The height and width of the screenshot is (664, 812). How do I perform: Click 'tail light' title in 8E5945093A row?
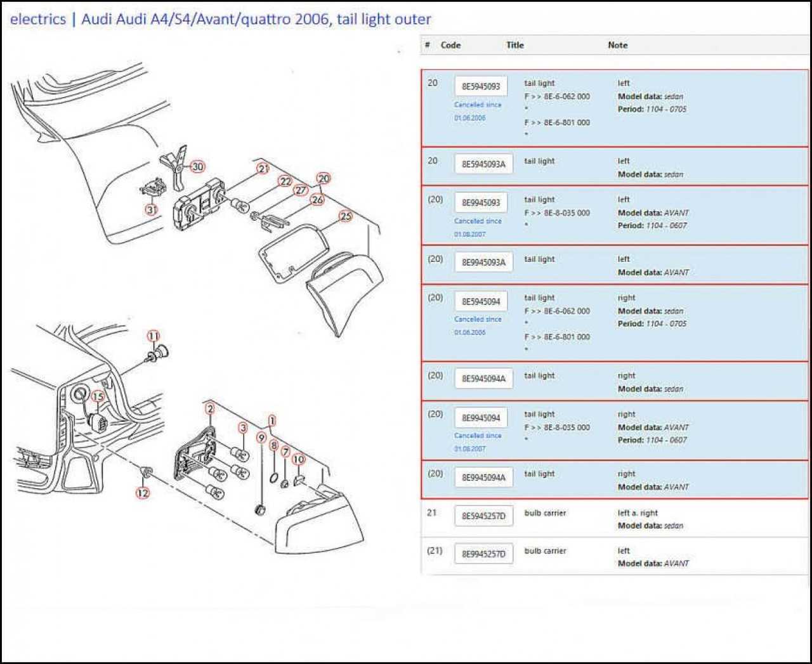(539, 161)
